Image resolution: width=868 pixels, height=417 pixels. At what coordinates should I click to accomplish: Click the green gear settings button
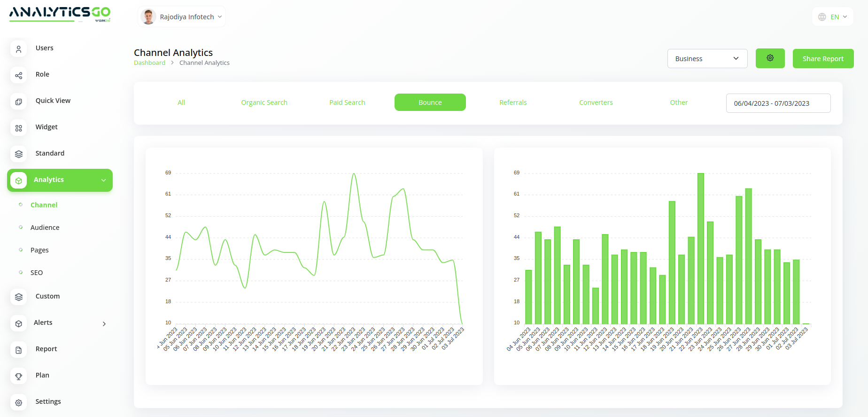(x=770, y=58)
